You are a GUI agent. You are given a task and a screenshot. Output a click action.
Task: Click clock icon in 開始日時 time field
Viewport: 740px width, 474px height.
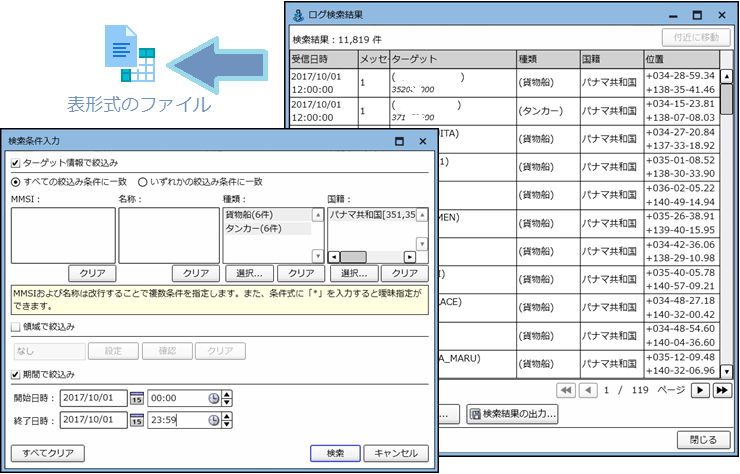(x=214, y=398)
